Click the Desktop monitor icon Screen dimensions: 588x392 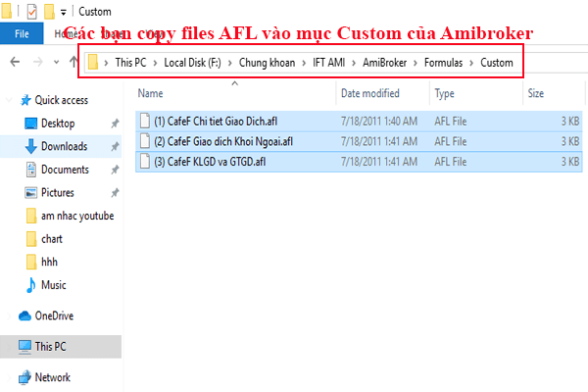[x=30, y=123]
